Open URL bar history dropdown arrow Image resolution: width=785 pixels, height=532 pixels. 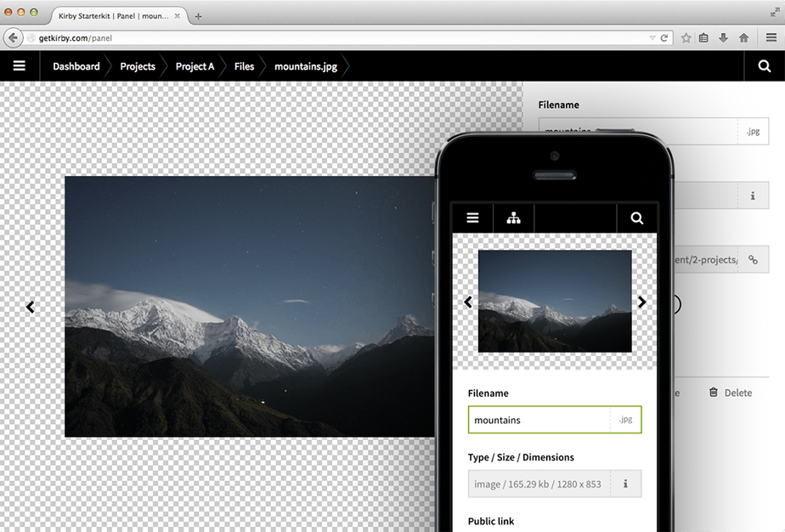click(x=652, y=37)
